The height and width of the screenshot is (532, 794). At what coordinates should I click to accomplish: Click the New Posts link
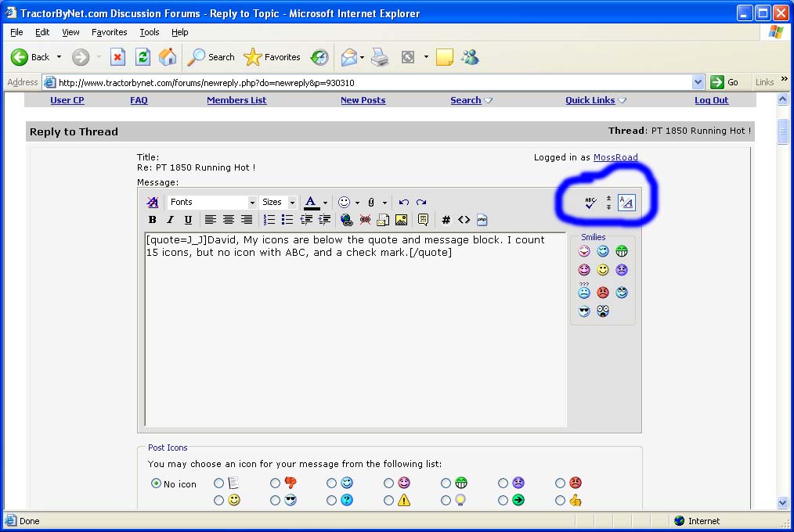tap(363, 100)
